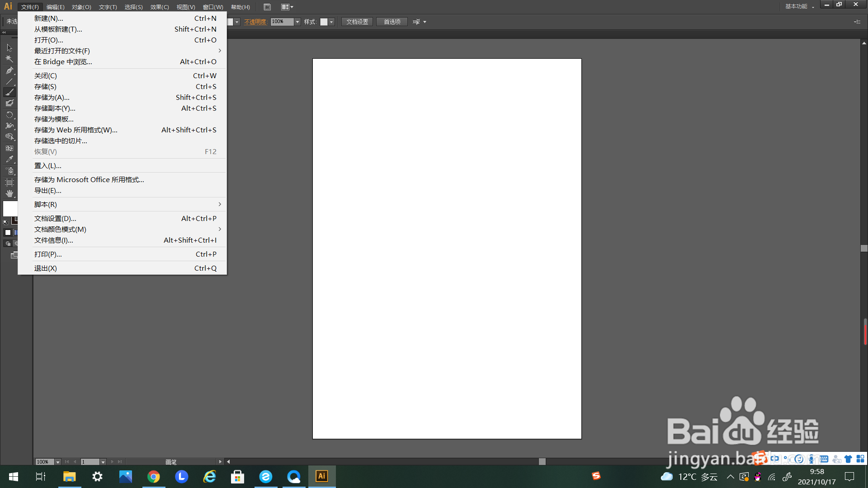Open the Adobe Illustrator taskbar icon
The image size is (868, 488).
click(x=322, y=476)
